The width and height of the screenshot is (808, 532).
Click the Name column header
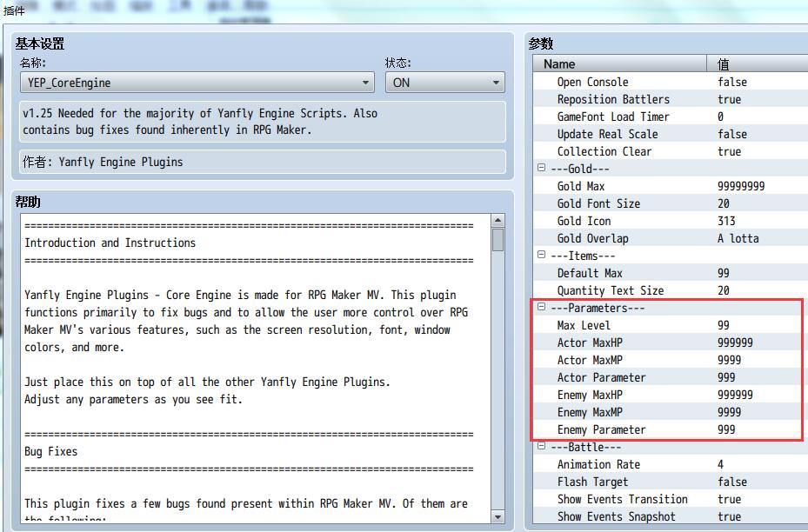click(620, 63)
